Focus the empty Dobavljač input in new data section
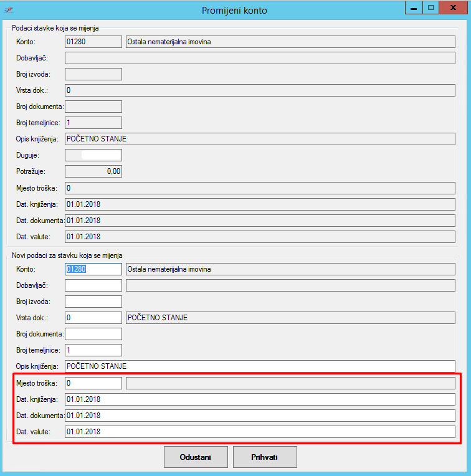 tap(93, 285)
